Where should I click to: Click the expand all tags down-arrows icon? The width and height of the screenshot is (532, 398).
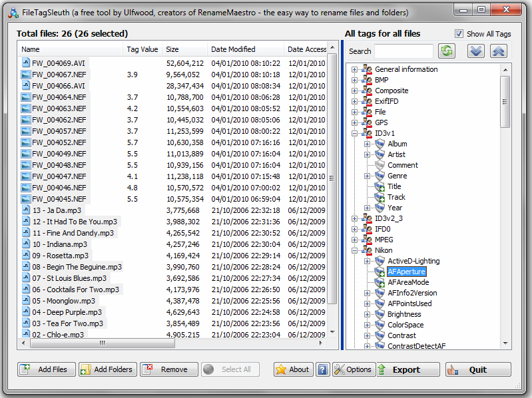475,51
